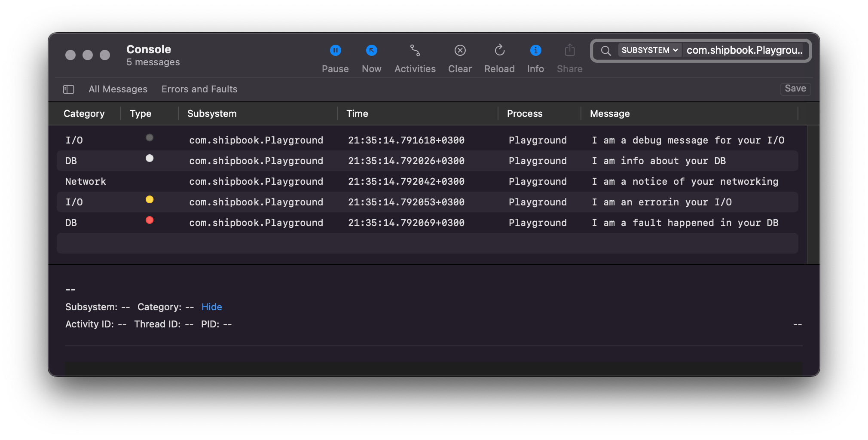Viewport: 868px width, 440px height.
Task: Click the Save button
Action: pos(795,89)
